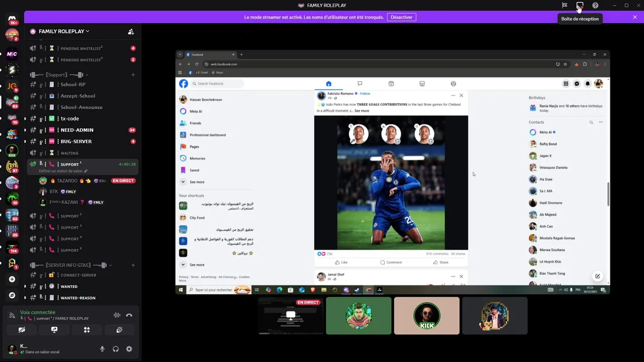Open Facebook notifications bell in stream
Image resolution: width=644 pixels, height=362 pixels.
[588, 84]
